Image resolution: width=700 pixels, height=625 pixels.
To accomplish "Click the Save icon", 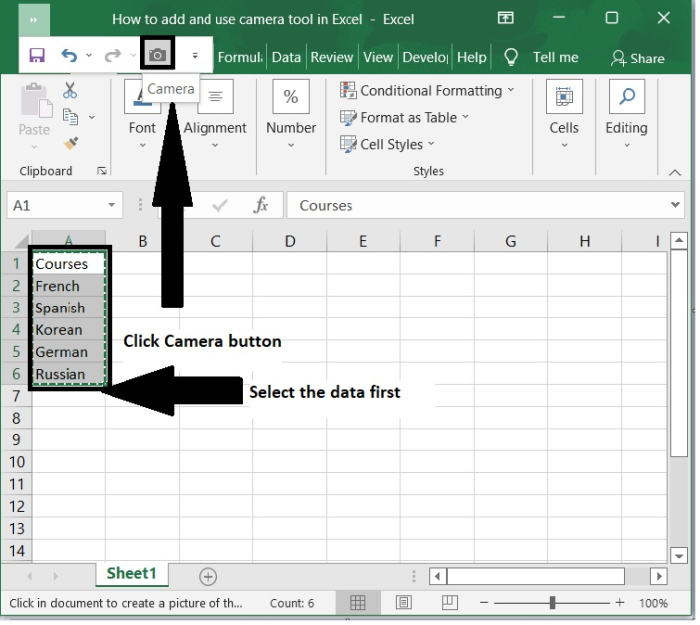I will click(37, 57).
